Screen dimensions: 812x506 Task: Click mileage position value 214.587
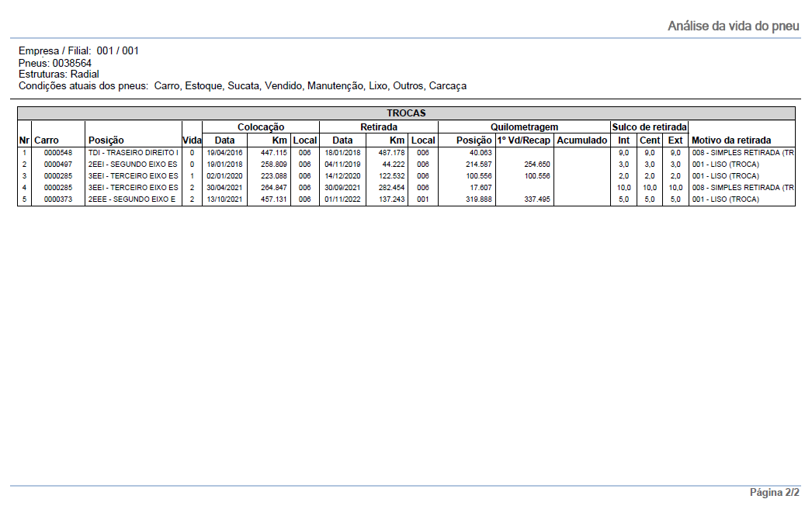(x=479, y=165)
